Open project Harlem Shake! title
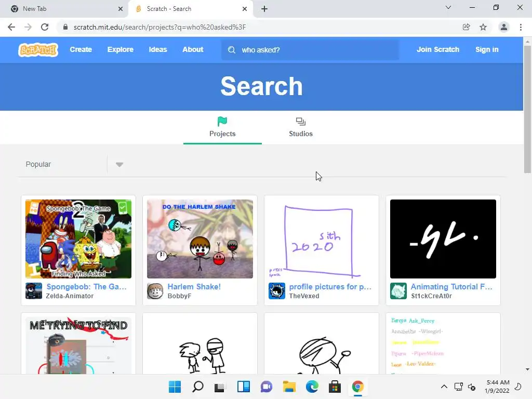 194,287
